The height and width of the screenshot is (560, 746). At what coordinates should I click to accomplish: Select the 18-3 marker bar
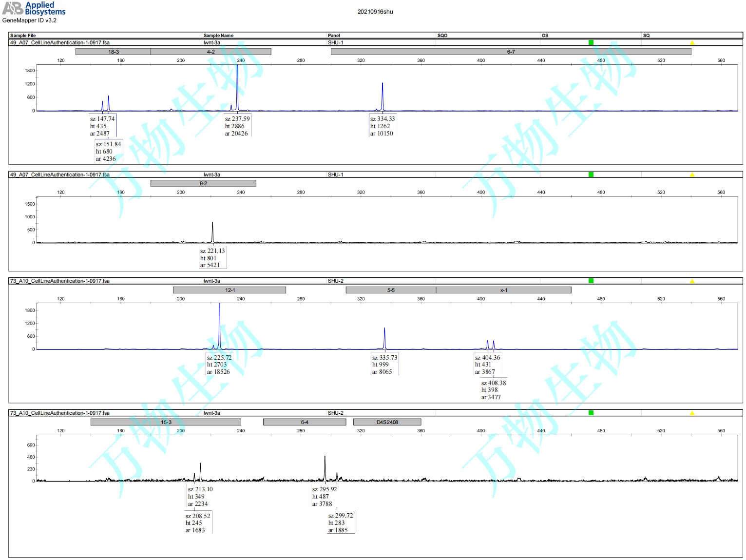pyautogui.click(x=113, y=52)
